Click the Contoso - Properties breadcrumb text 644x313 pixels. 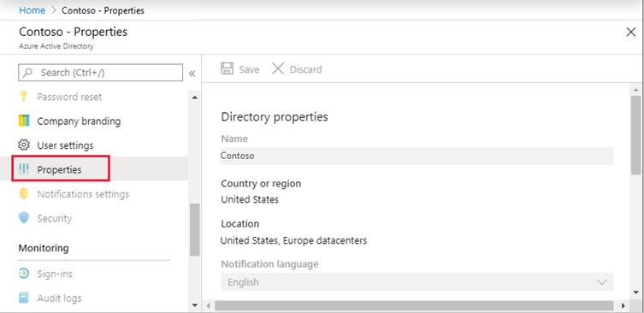(x=103, y=10)
